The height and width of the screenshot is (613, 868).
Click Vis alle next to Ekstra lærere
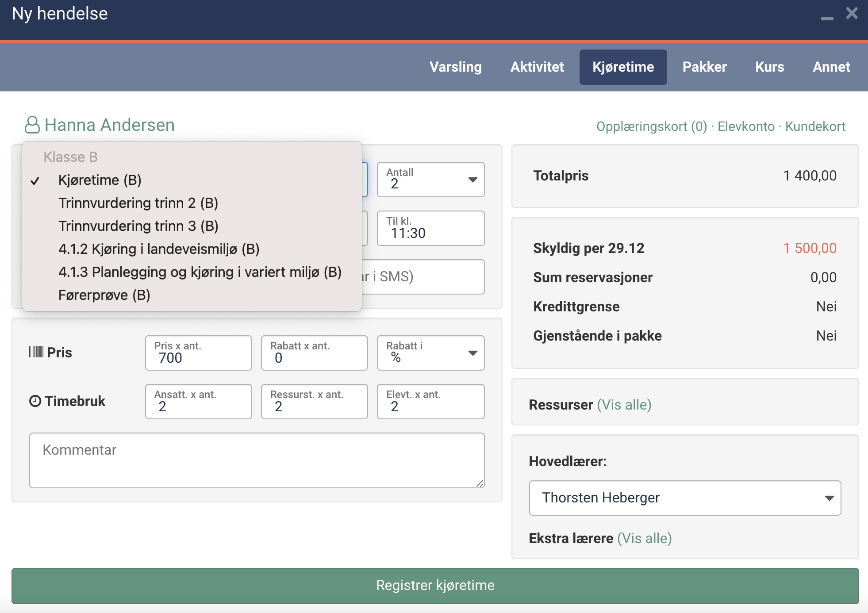pyautogui.click(x=645, y=538)
